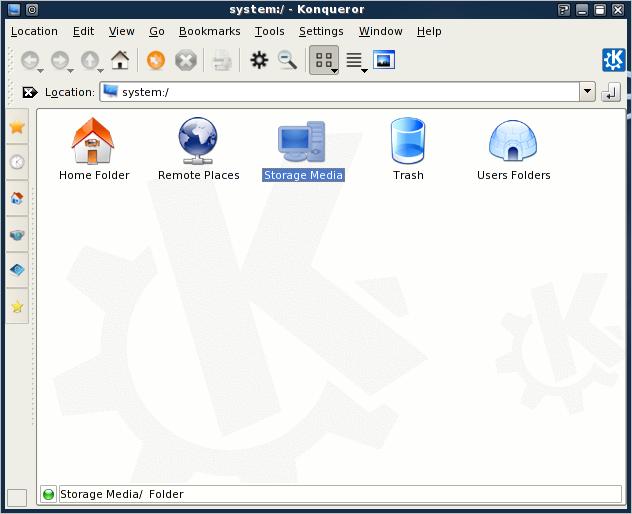The image size is (632, 514).
Task: Switch to Icon View mode
Action: (x=322, y=60)
